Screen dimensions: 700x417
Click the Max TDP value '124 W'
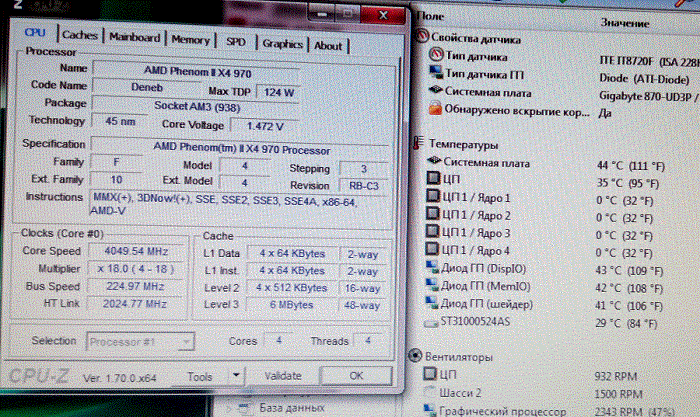pyautogui.click(x=279, y=92)
